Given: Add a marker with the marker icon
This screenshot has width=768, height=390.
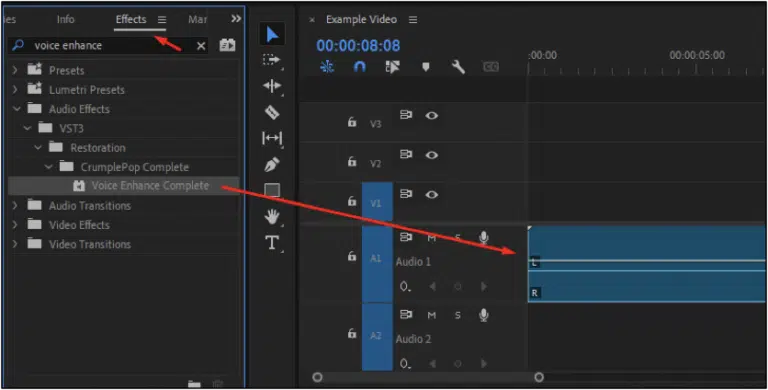Looking at the screenshot, I should 426,67.
